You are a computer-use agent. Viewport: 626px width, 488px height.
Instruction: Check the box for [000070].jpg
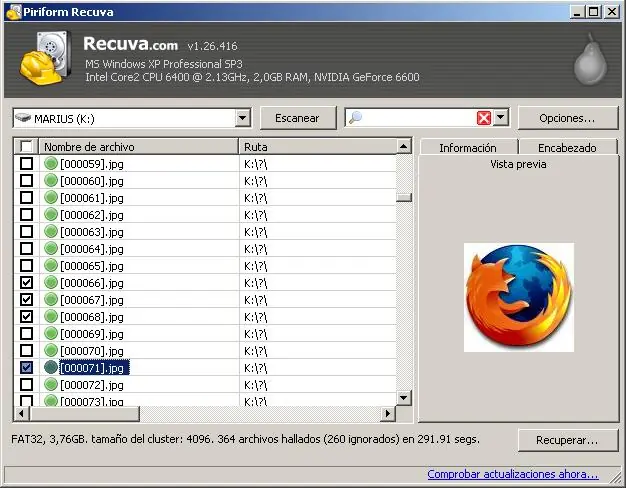pos(26,350)
